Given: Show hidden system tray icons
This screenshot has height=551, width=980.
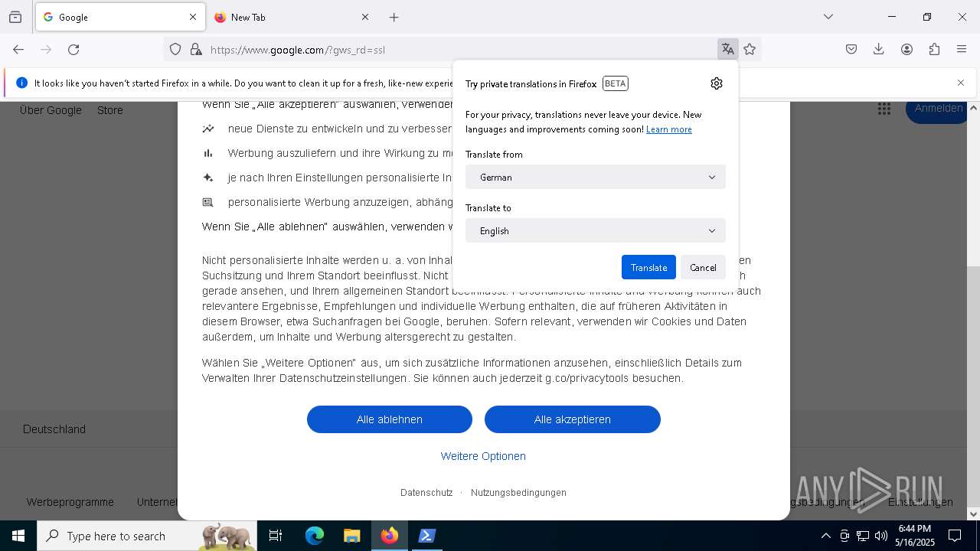Looking at the screenshot, I should (825, 536).
